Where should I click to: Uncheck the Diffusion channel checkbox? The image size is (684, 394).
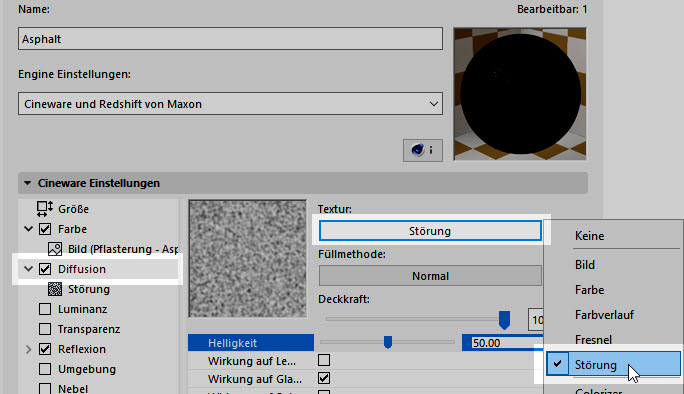pyautogui.click(x=45, y=269)
